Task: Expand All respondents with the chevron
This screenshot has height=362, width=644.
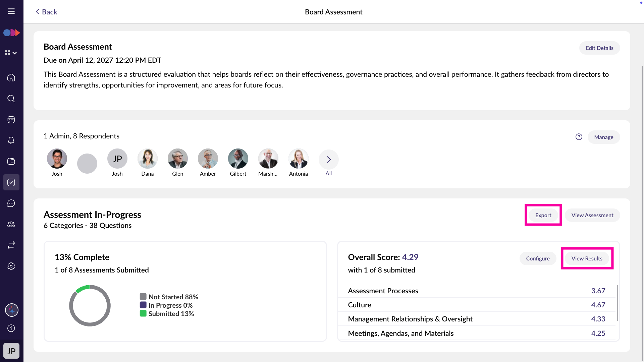Action: pyautogui.click(x=329, y=160)
